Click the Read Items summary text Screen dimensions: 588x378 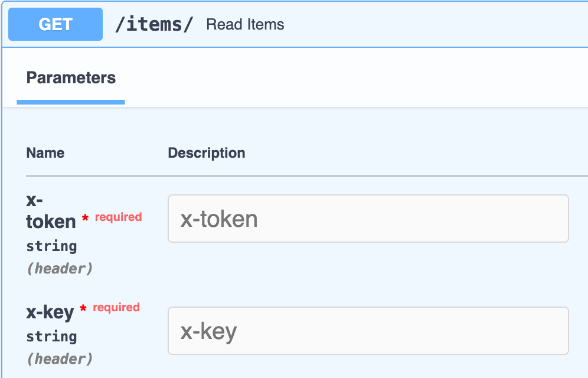point(245,25)
